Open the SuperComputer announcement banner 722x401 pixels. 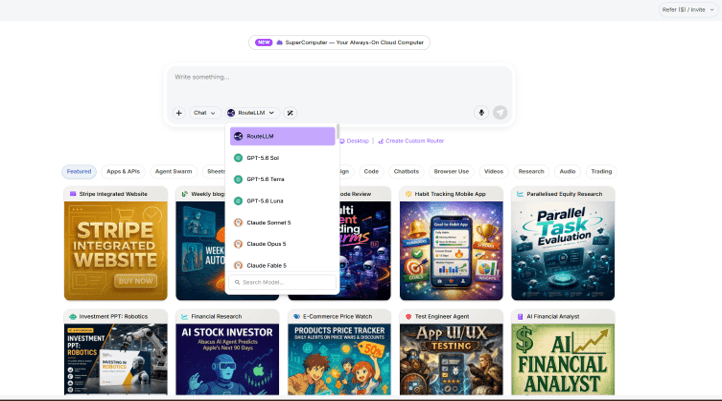[x=339, y=42]
